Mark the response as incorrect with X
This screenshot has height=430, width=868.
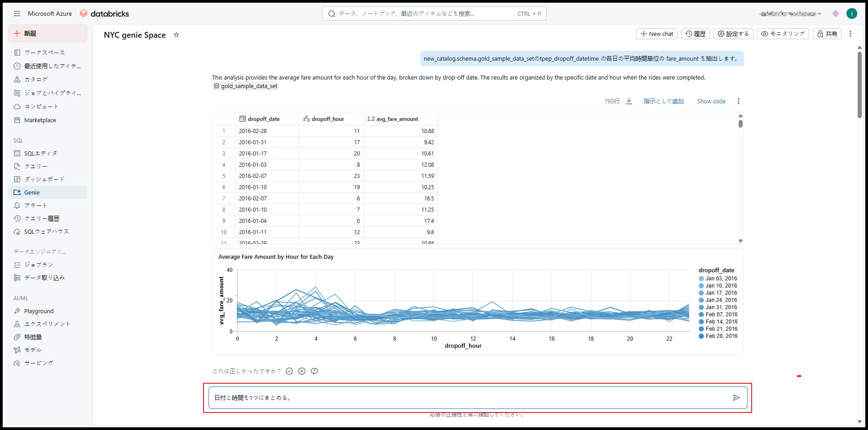pos(302,371)
